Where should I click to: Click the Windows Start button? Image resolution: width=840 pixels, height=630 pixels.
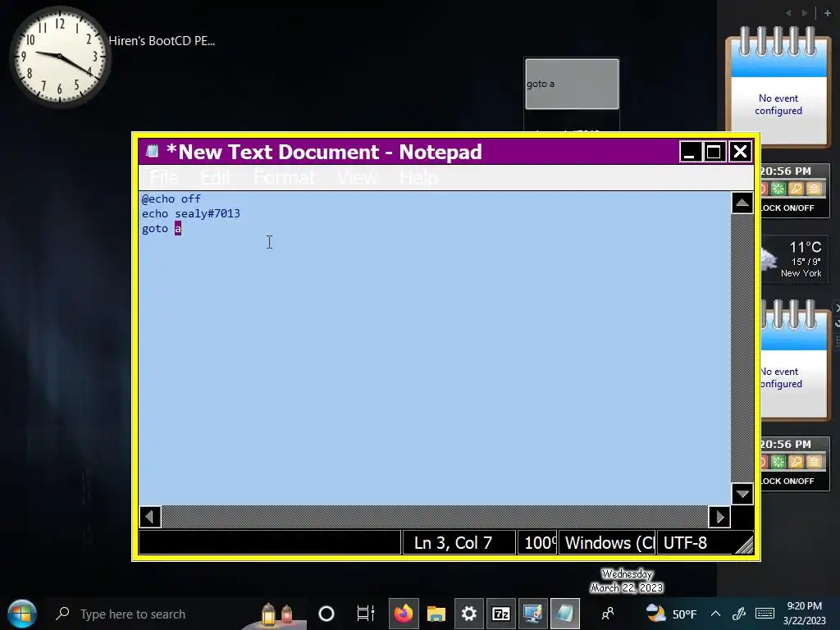22,614
